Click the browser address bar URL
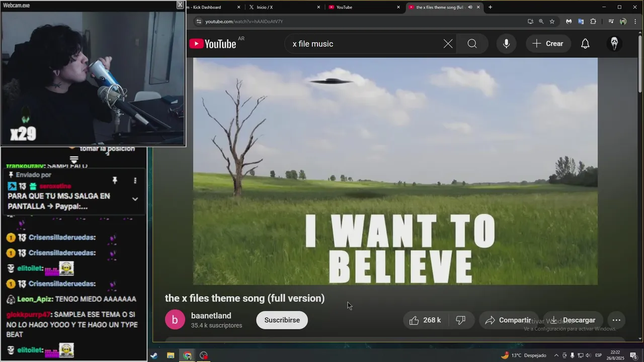Viewport: 644px width, 362px height. click(x=244, y=22)
